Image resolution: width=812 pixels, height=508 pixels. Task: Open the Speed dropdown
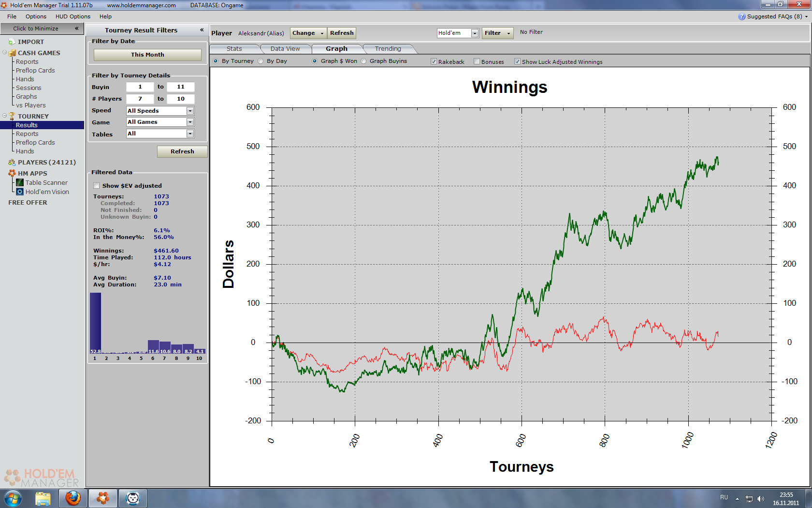pos(190,111)
